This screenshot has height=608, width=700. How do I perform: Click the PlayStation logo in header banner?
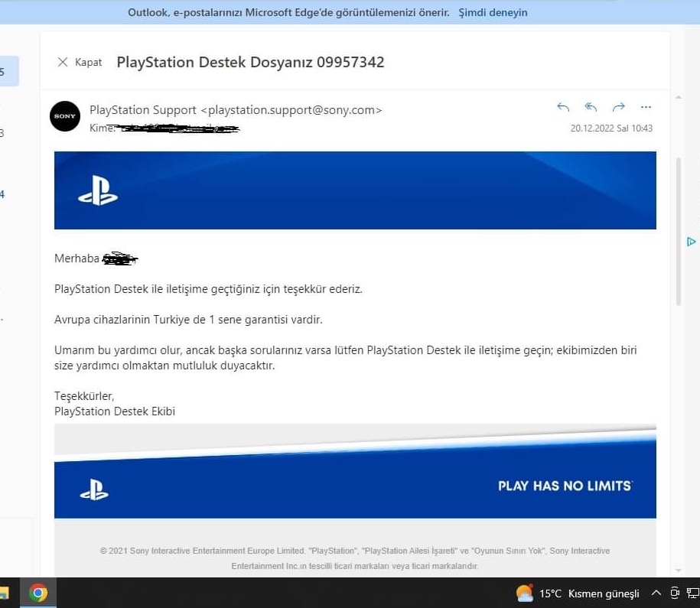[98, 190]
